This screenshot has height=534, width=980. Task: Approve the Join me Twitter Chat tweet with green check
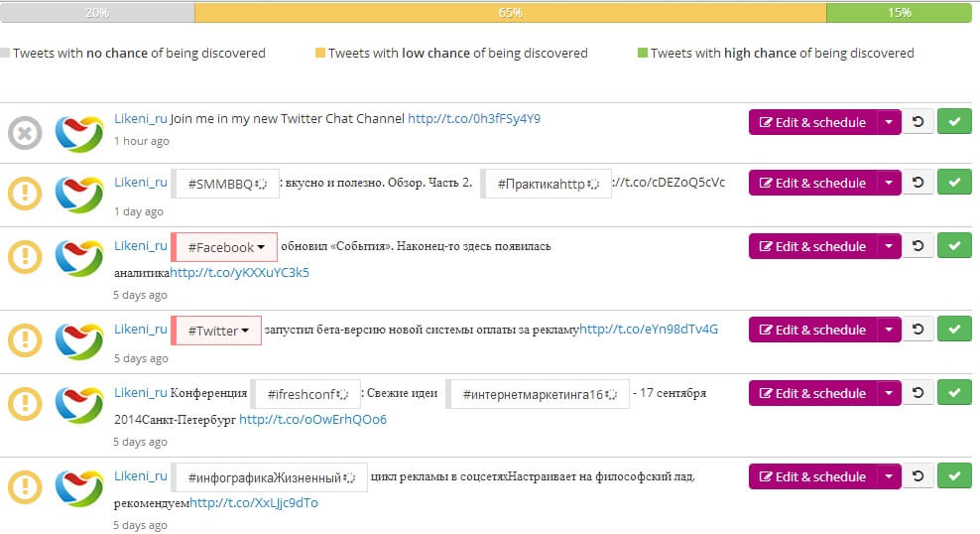coord(954,123)
